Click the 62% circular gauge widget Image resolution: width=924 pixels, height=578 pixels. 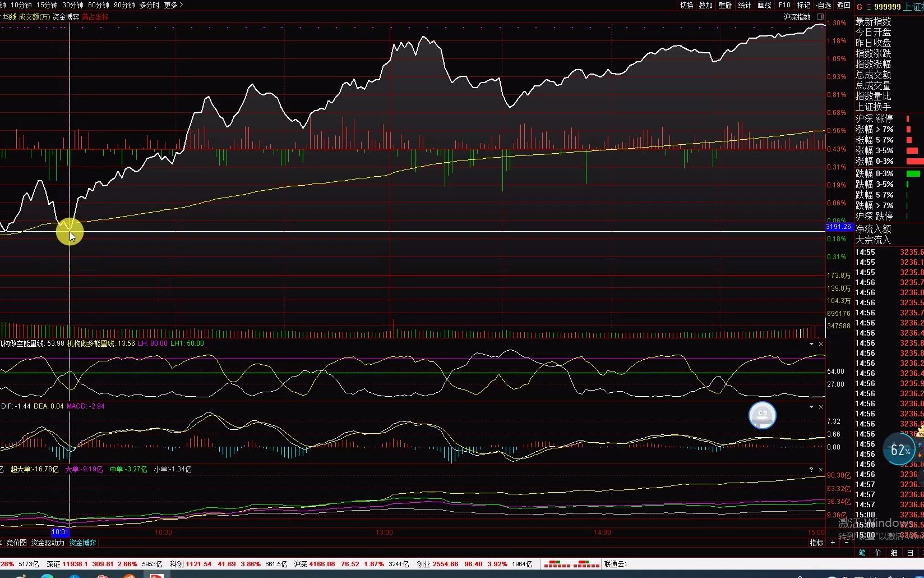pyautogui.click(x=900, y=449)
